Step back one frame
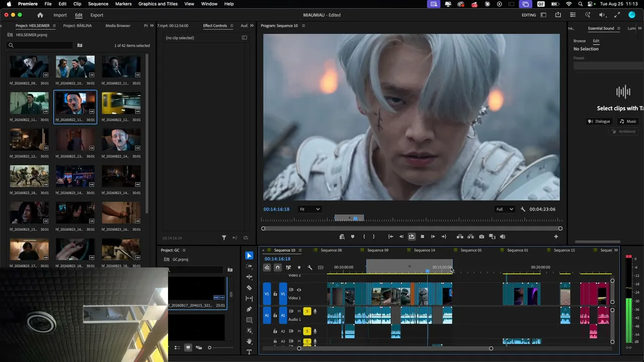Image resolution: width=644 pixels, height=362 pixels. click(401, 236)
